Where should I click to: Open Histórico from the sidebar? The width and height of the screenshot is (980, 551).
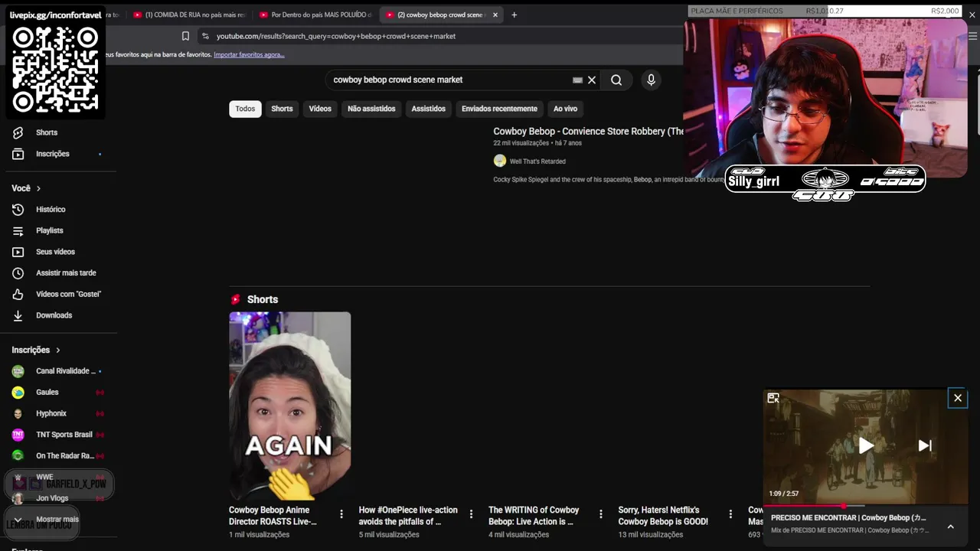coord(51,209)
